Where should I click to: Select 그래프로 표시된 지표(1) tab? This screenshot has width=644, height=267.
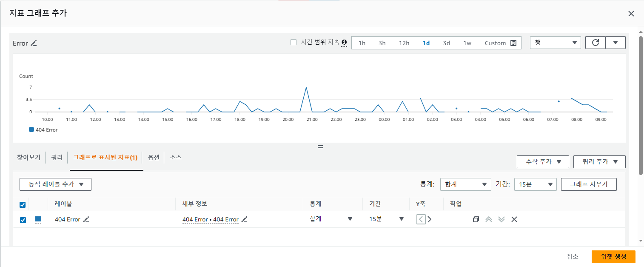(105, 158)
